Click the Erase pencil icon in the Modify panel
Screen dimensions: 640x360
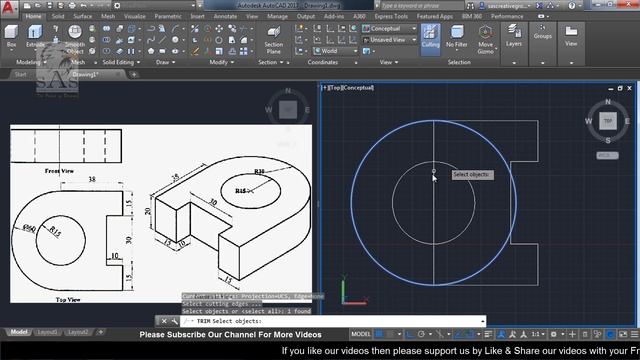click(x=195, y=51)
